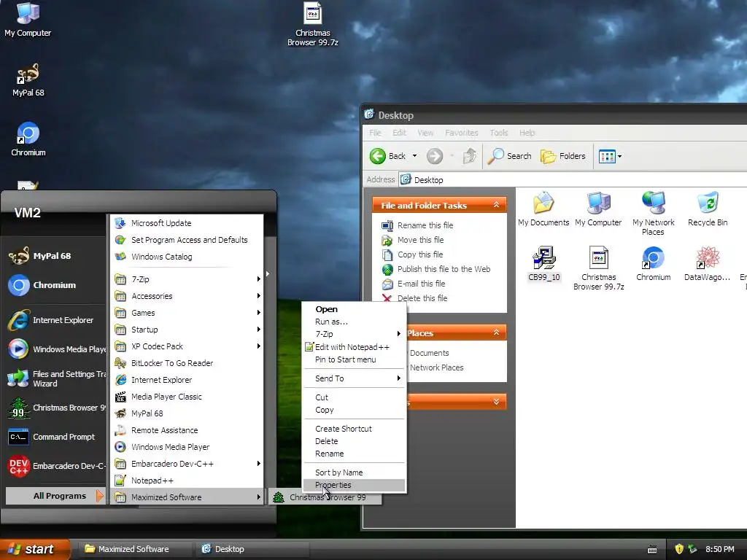This screenshot has width=747, height=560.
Task: Open Startup folder in All Programs
Action: (x=187, y=330)
